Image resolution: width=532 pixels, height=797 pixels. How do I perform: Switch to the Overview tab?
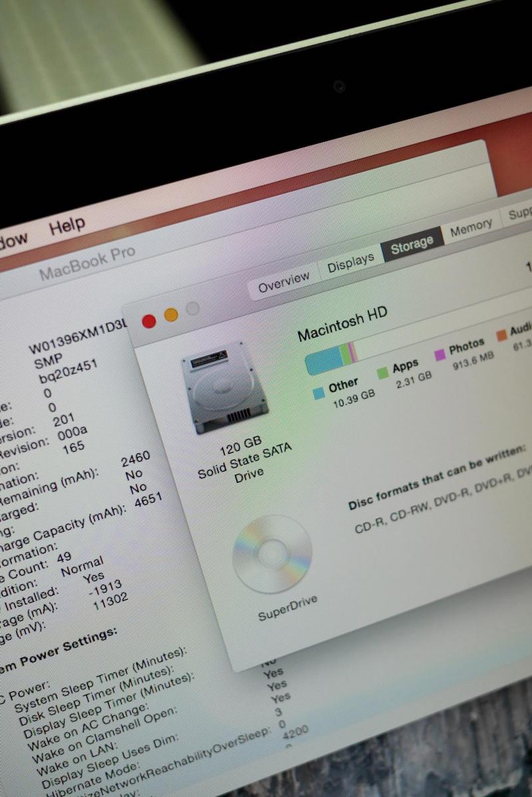click(283, 282)
